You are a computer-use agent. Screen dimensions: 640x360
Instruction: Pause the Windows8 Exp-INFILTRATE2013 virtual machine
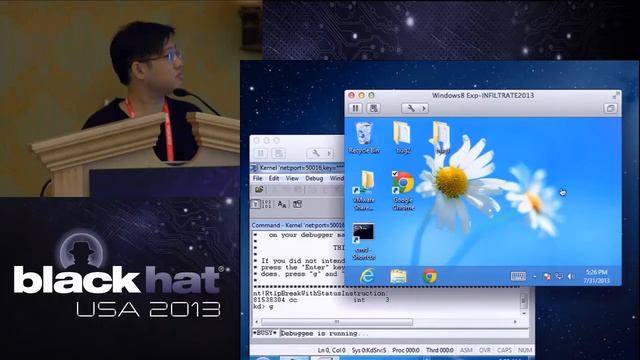[356, 108]
